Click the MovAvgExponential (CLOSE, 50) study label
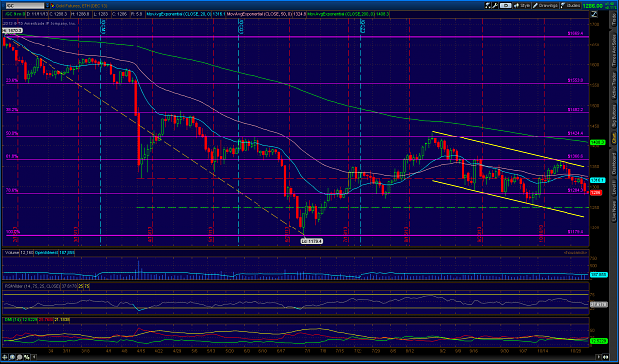Viewport: 619px width, 364px height. (x=259, y=14)
